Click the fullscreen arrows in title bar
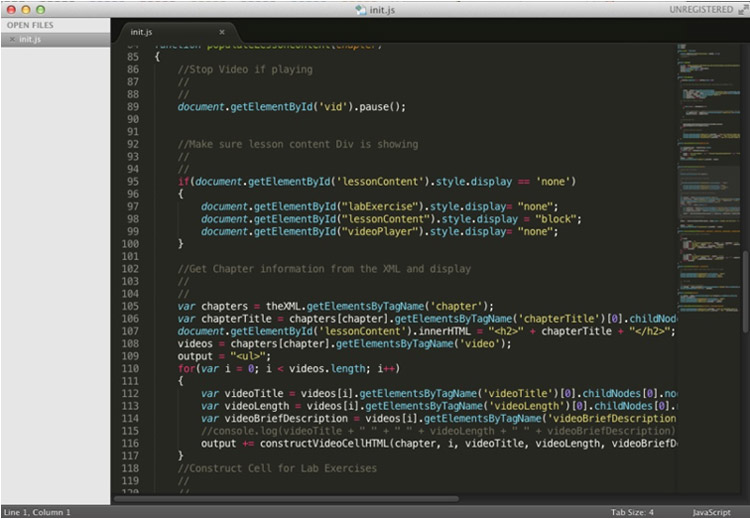Screen dimensions: 750x519 (743, 10)
